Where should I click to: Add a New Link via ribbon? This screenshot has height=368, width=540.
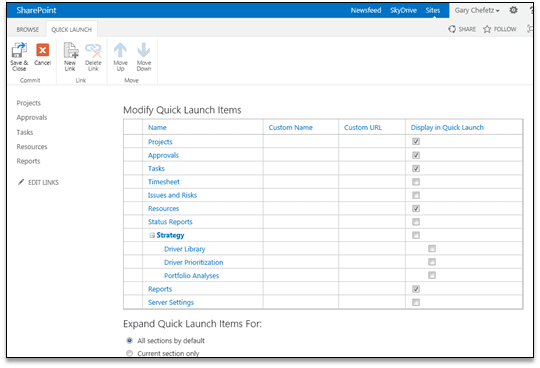(x=70, y=57)
